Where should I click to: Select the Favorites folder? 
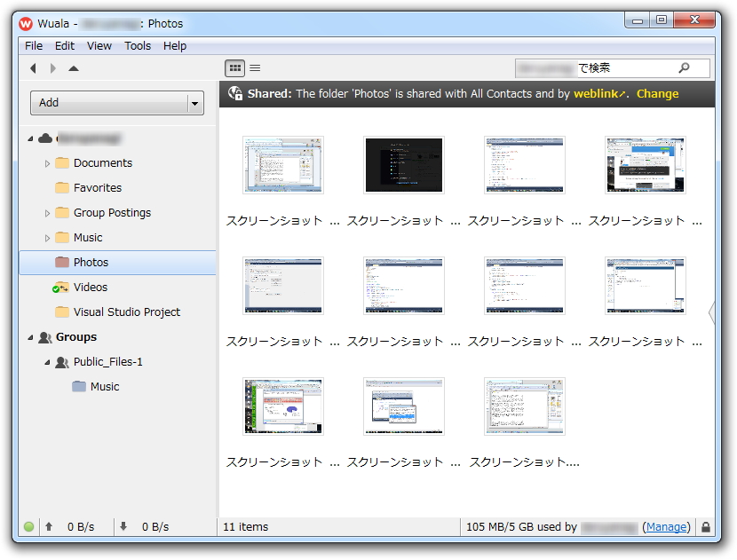point(98,188)
